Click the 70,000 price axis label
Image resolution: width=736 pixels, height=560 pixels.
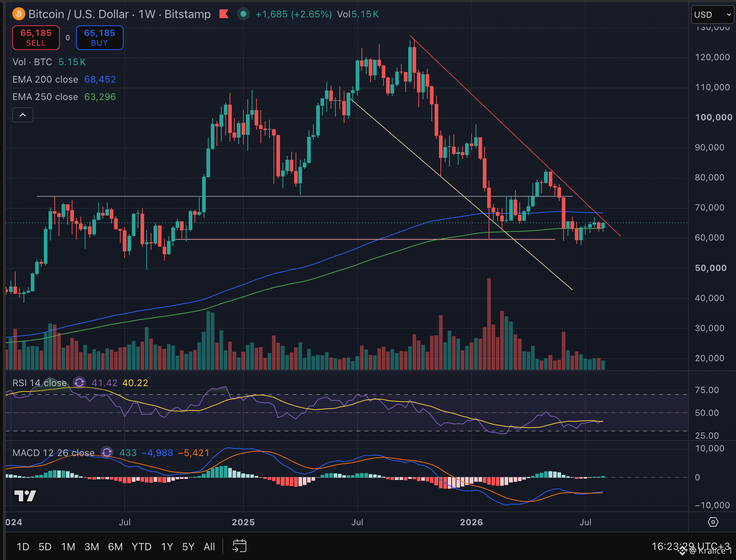click(710, 207)
